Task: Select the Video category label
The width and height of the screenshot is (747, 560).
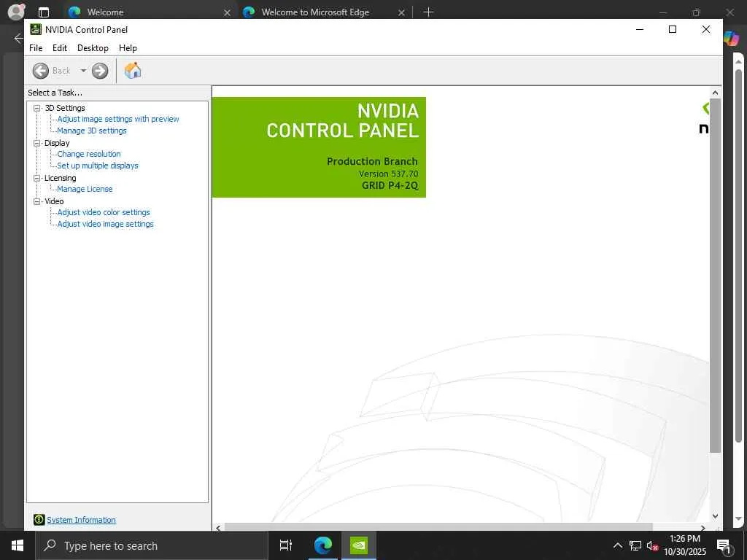Action: point(54,201)
